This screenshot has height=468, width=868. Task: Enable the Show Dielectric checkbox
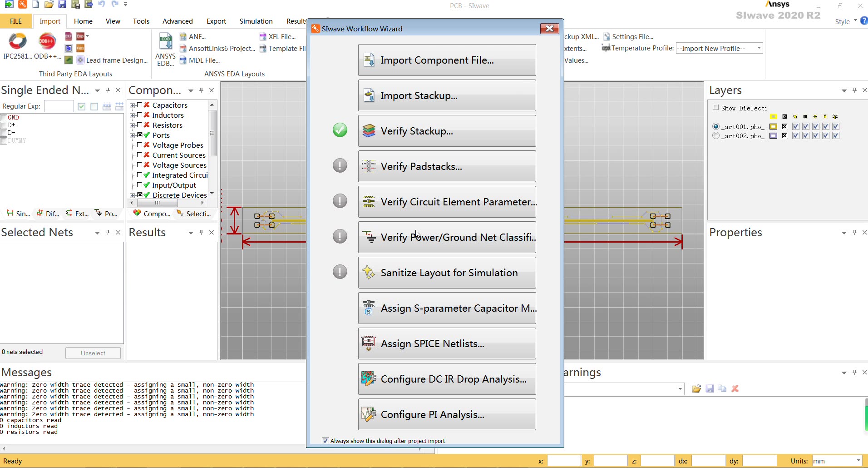tap(716, 108)
